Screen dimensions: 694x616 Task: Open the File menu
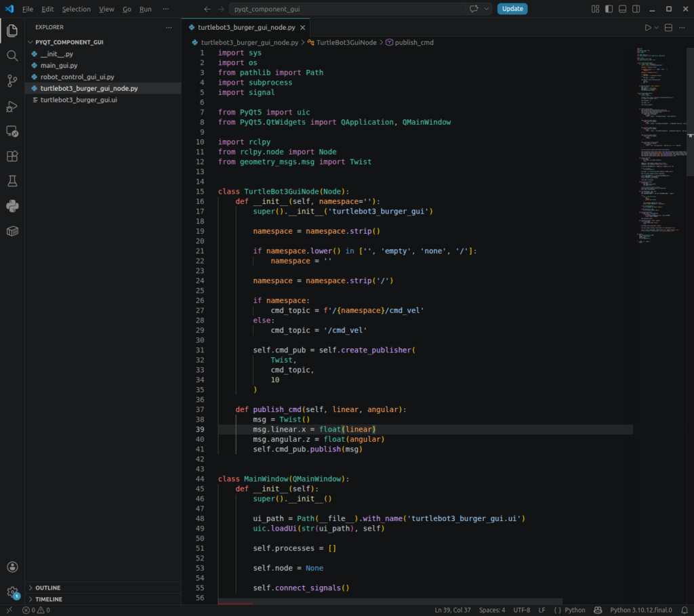pos(27,9)
